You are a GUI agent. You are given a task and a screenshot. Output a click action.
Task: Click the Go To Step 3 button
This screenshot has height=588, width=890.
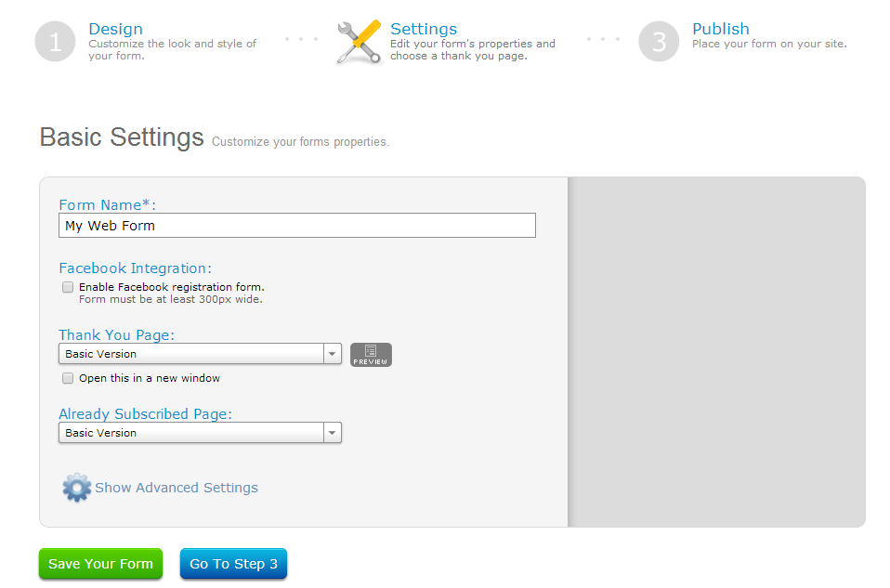pos(233,564)
